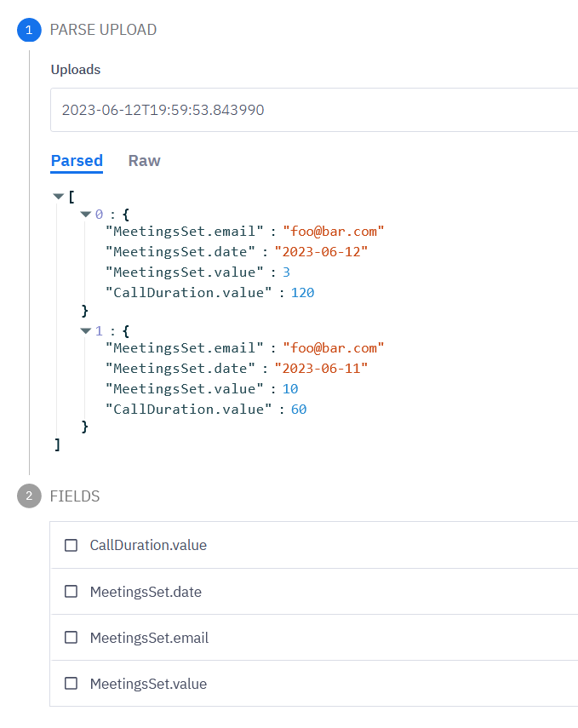Viewport: 578px width, 728px height.
Task: Click the PARSE UPLOAD step heading
Action: 103,30
